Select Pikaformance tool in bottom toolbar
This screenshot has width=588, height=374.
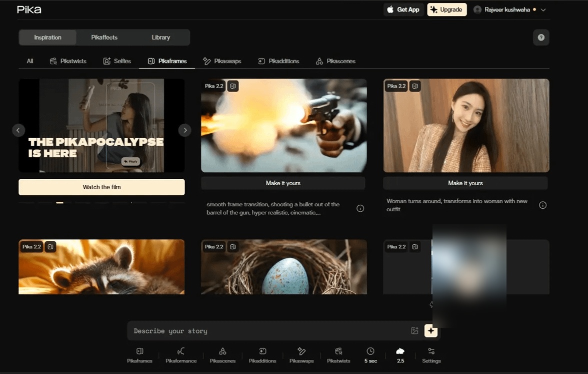pos(181,355)
